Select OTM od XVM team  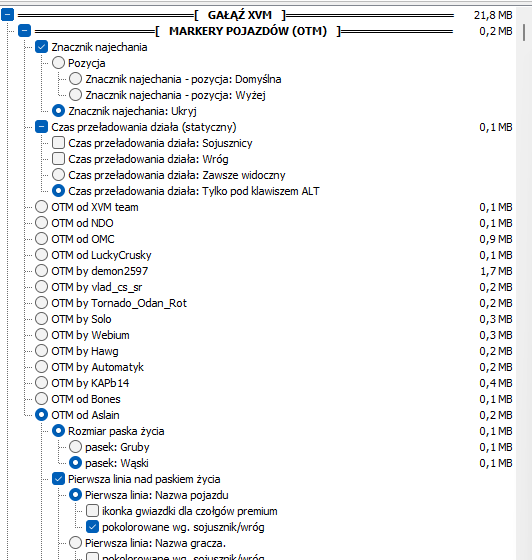coord(41,207)
